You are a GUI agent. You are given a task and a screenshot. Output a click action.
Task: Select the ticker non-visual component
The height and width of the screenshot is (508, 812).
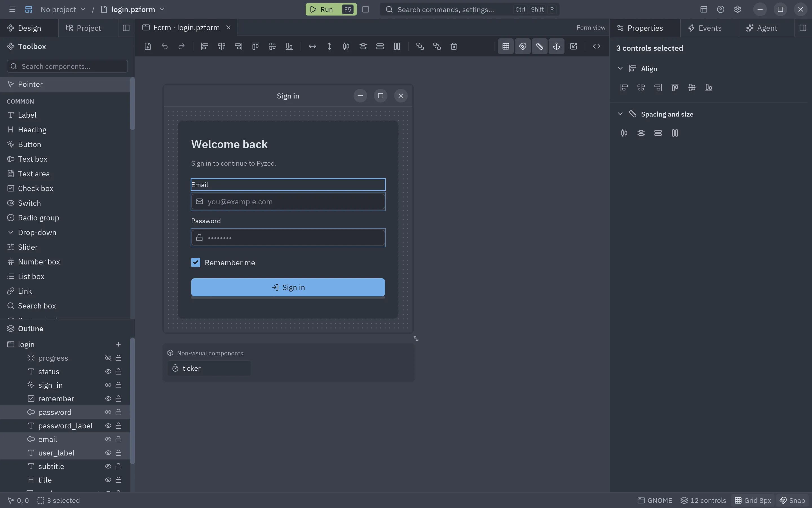(209, 368)
